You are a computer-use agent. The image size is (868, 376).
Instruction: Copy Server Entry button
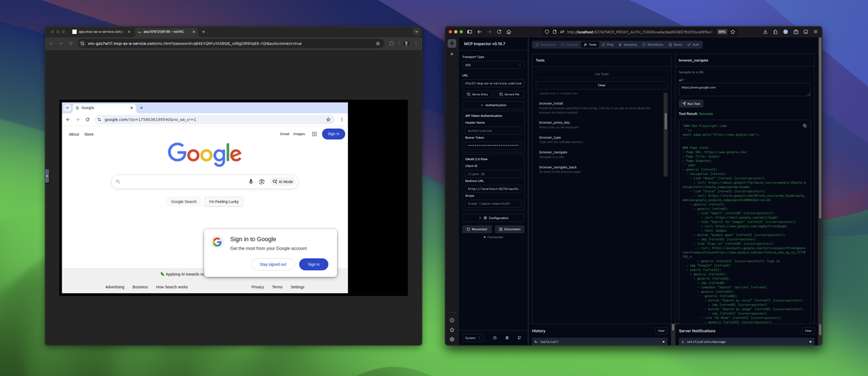(477, 94)
